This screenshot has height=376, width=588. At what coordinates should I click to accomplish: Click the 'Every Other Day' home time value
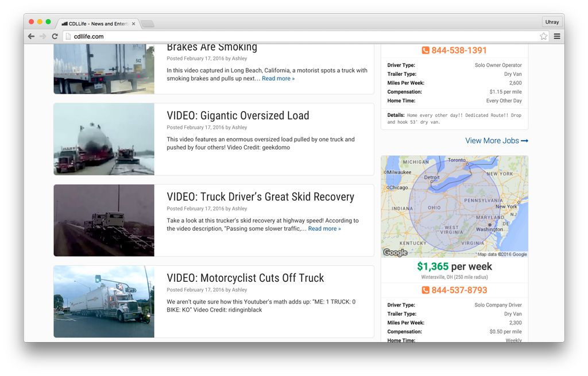click(504, 101)
